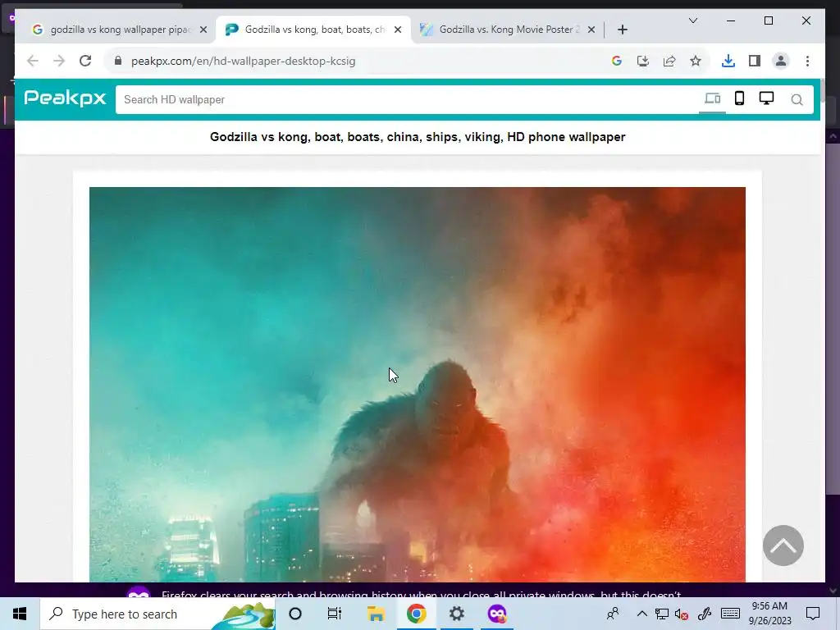
Task: Open the tab search dropdown chevron
Action: click(x=692, y=21)
